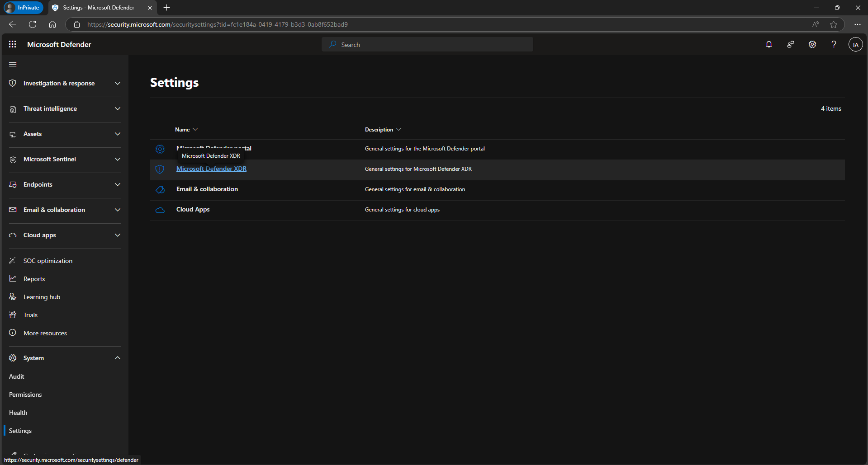
Task: Click the '4 items' count text
Action: click(831, 108)
